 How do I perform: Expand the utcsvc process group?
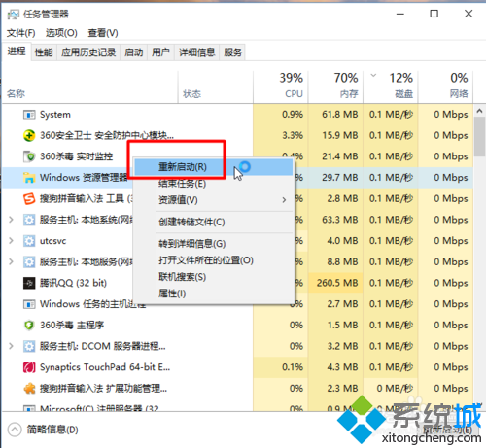11,241
